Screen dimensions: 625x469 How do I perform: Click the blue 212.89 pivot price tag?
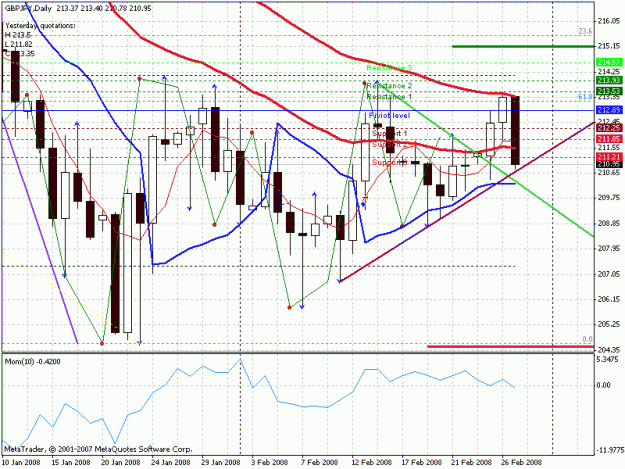coord(609,110)
